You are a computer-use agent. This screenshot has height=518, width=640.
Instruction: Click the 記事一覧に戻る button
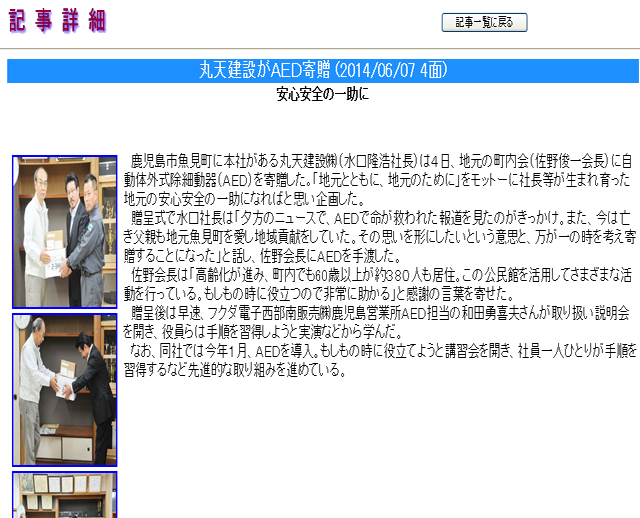click(x=484, y=22)
